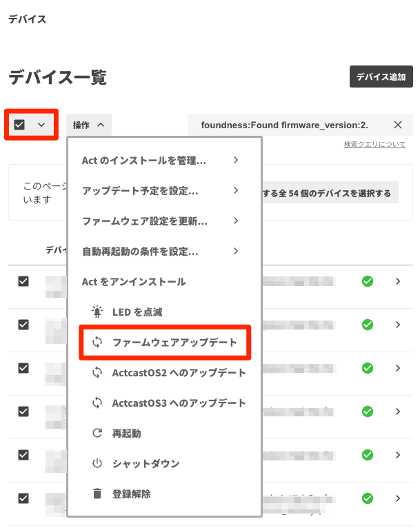
Task: Toggle the select-all checkbox in toolbar
Action: 20,125
